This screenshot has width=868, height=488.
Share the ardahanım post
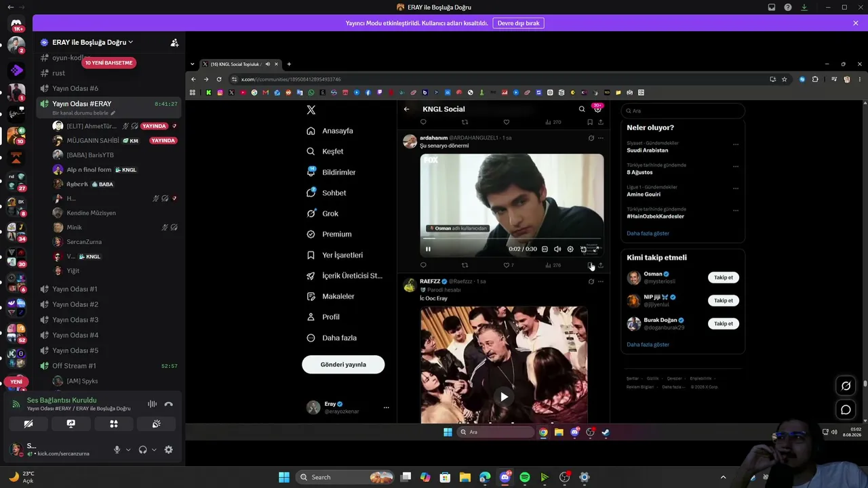[x=600, y=265]
